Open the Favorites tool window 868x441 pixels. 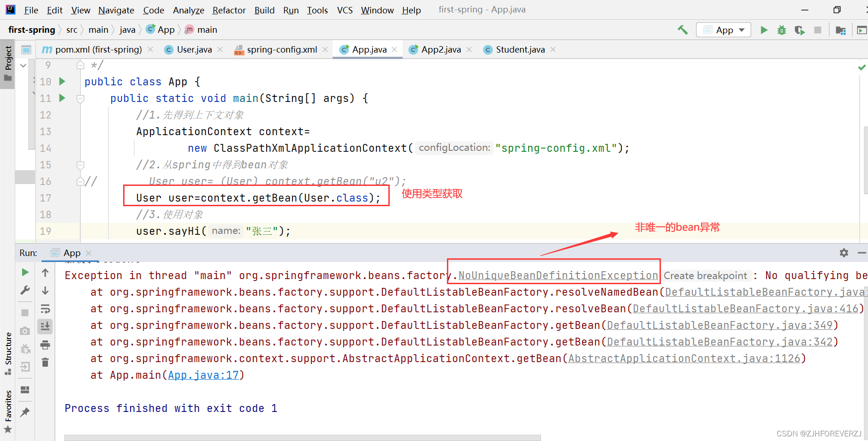(x=8, y=411)
